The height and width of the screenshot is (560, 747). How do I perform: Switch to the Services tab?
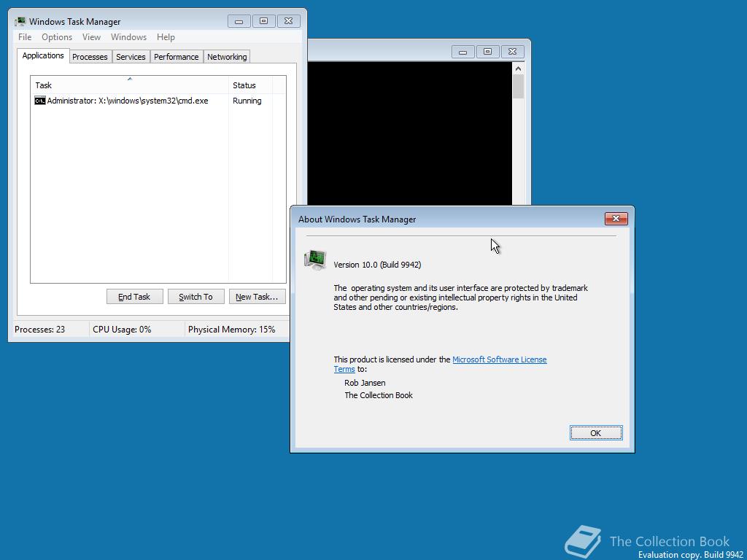pos(131,57)
